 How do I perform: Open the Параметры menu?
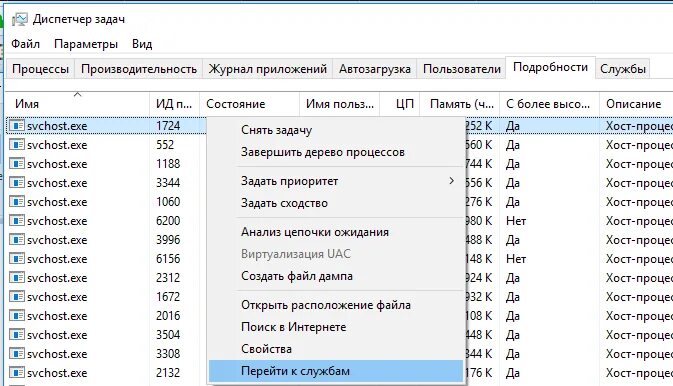(x=86, y=44)
